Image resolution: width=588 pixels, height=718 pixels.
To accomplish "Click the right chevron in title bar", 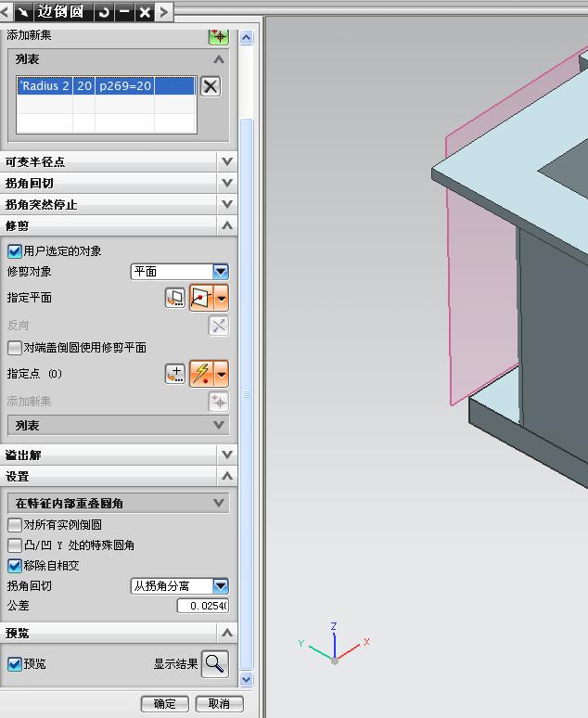I will pos(164,12).
